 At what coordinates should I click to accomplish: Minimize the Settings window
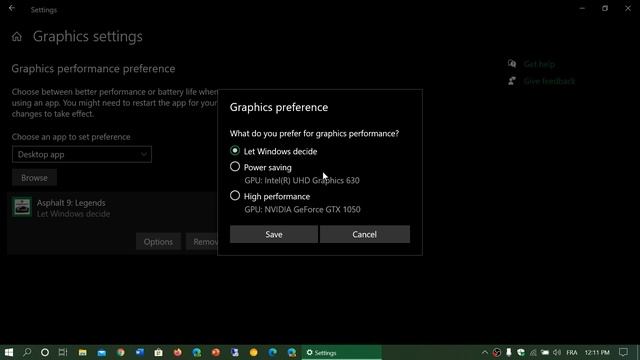(x=582, y=8)
